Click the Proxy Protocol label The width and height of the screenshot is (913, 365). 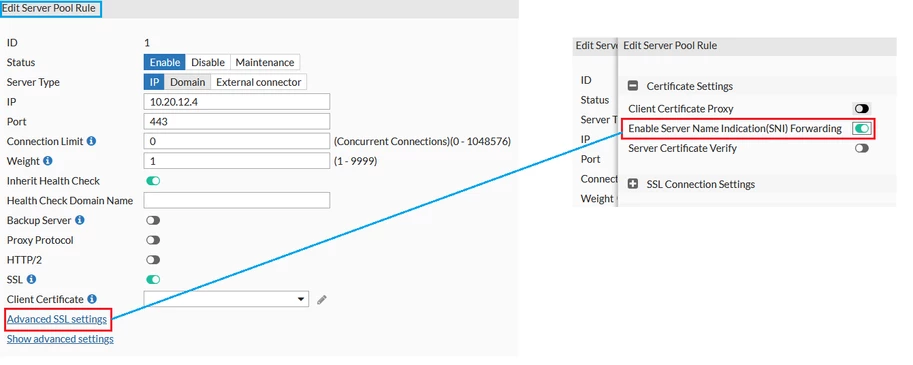click(x=40, y=240)
